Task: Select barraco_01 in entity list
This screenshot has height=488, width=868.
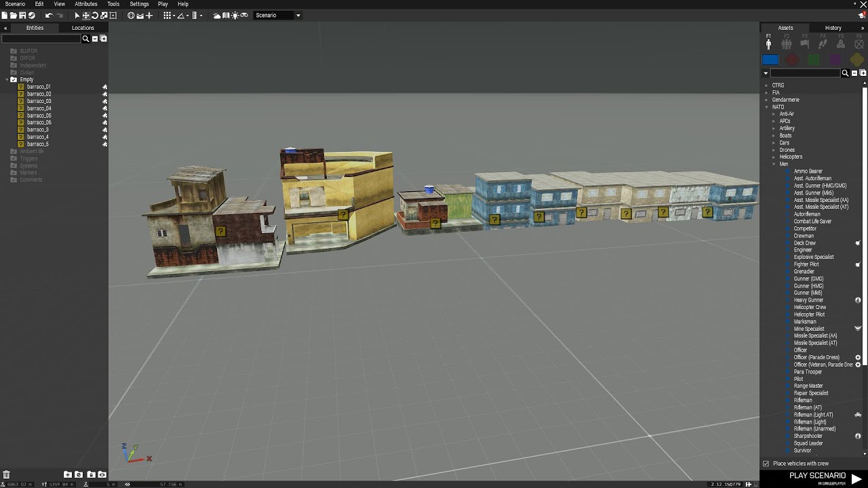Action: (x=39, y=87)
